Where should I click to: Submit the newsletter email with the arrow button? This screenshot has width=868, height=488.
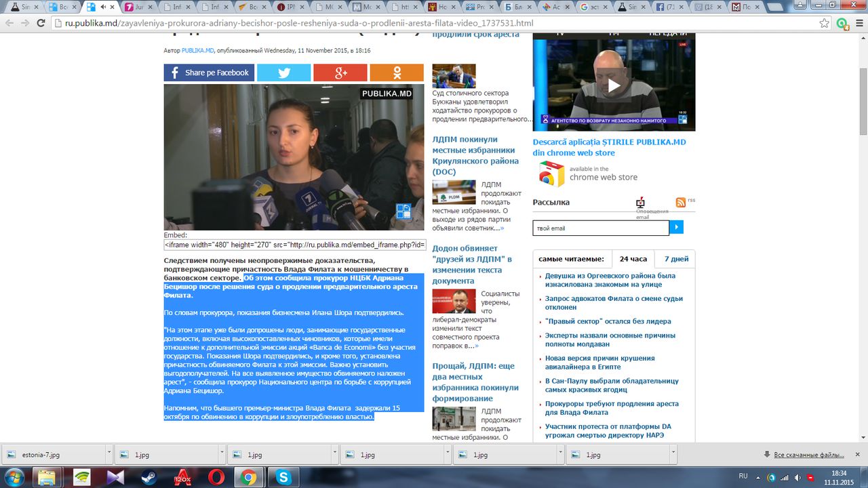[677, 228]
